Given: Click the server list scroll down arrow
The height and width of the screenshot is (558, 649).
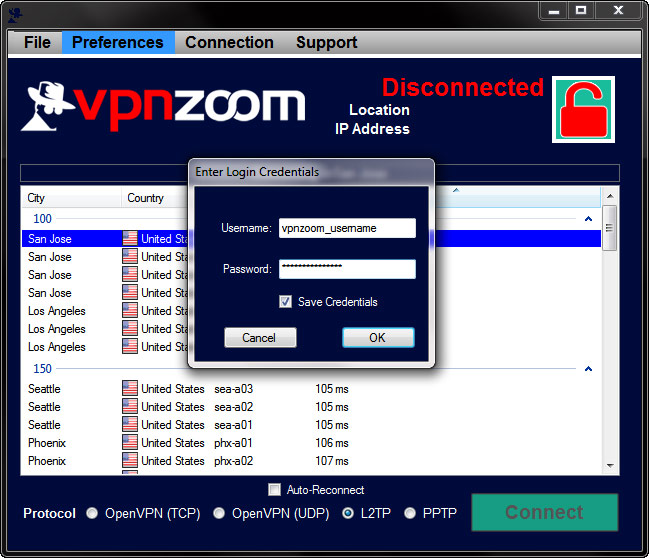Looking at the screenshot, I should (610, 466).
